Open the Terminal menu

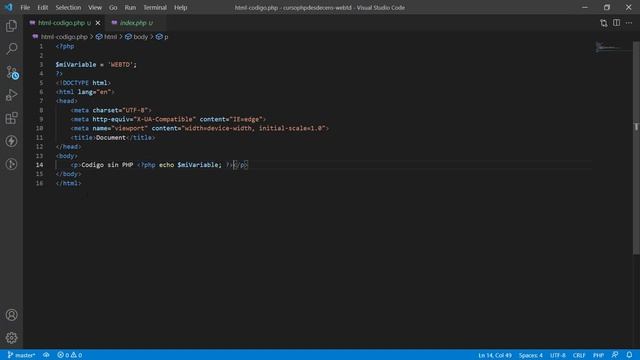pos(155,7)
